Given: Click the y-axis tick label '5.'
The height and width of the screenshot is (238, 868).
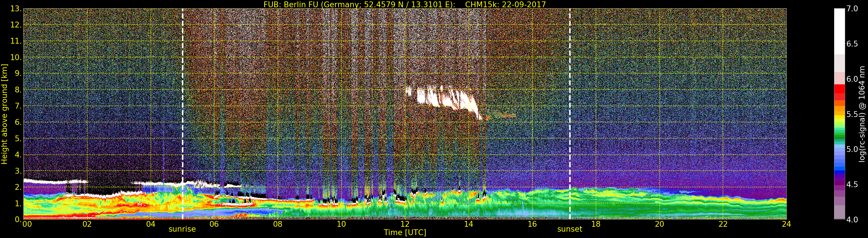Looking at the screenshot, I should click(18, 138).
